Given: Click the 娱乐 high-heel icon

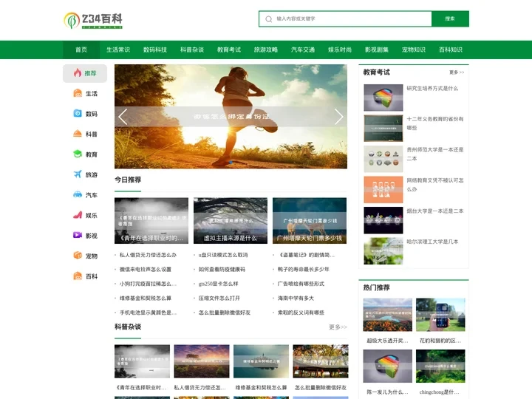Looking at the screenshot, I should [x=78, y=215].
